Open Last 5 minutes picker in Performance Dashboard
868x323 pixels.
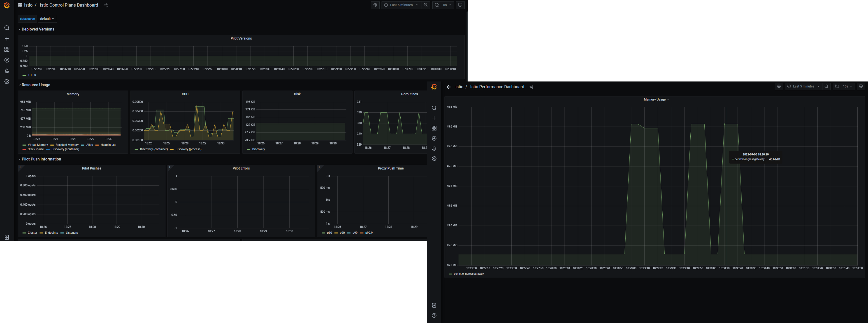pyautogui.click(x=804, y=87)
